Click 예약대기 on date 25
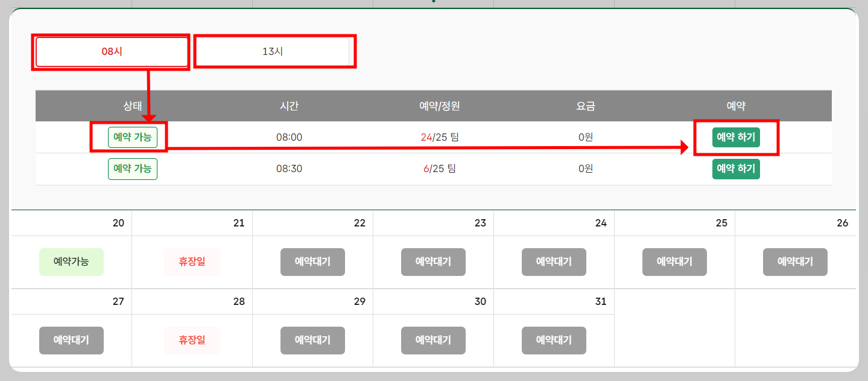 [x=674, y=261]
